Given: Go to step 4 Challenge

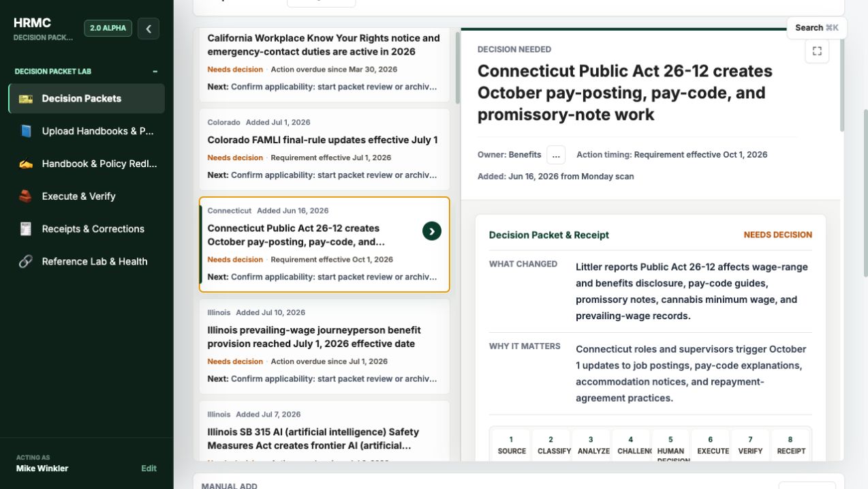Looking at the screenshot, I should 631,445.
